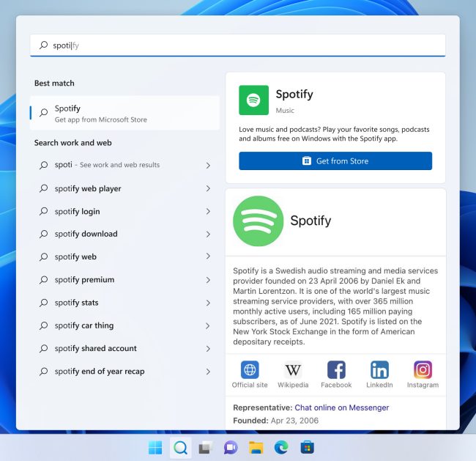The width and height of the screenshot is (476, 461).
Task: Expand the 'spotify car thing' chevron
Action: [208, 325]
